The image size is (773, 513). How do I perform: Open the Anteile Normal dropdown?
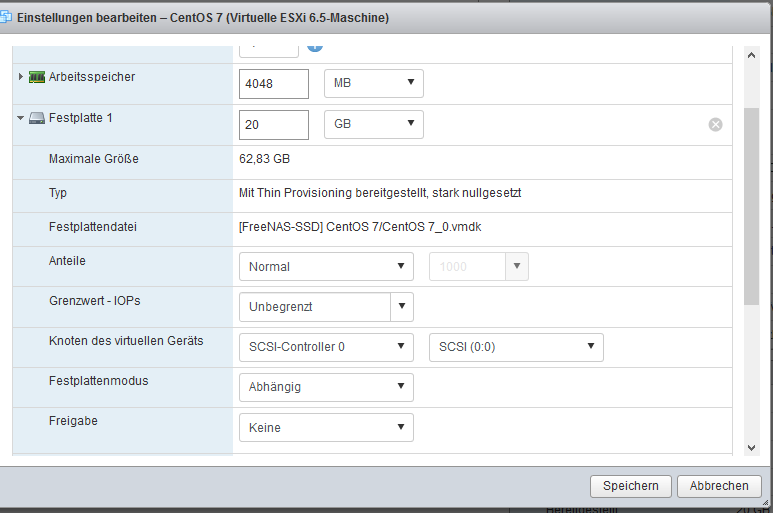(x=326, y=267)
